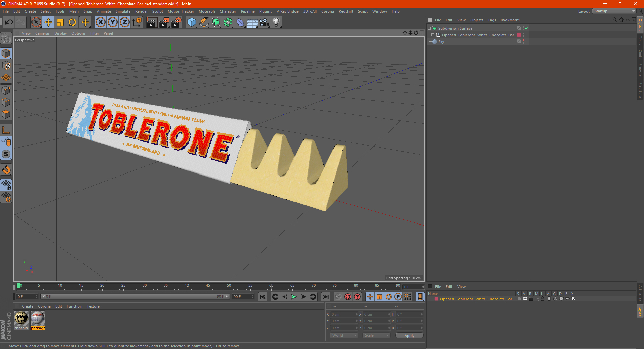Activate the Scale tool in top toolbar
Screen dimensions: 644x349
tap(60, 22)
